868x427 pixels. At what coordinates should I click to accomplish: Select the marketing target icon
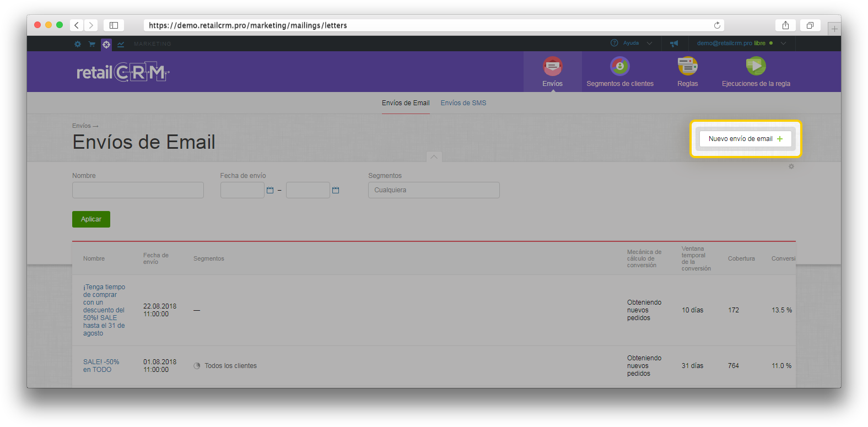[106, 45]
